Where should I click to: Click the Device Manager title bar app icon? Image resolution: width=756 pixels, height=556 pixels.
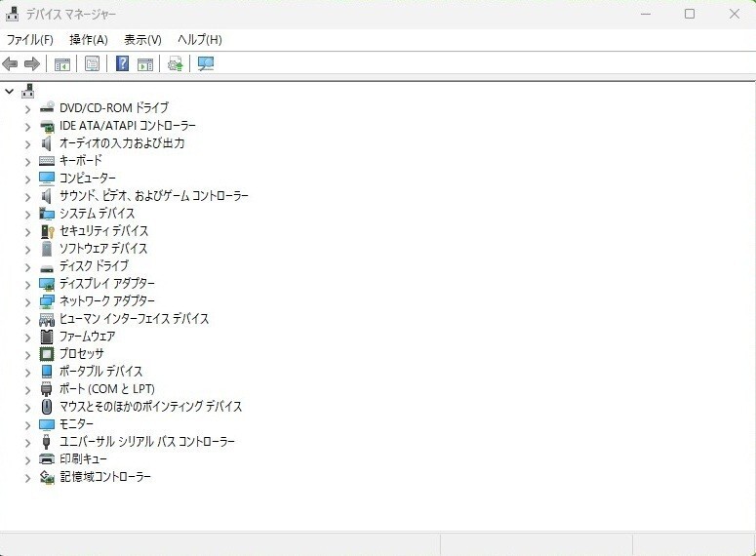tap(12, 14)
